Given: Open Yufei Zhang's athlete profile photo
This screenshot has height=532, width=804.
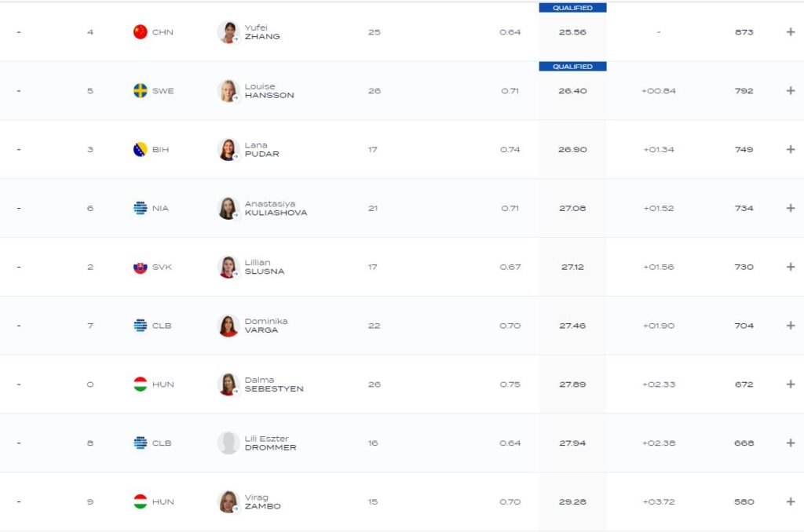Looking at the screenshot, I should pyautogui.click(x=228, y=32).
